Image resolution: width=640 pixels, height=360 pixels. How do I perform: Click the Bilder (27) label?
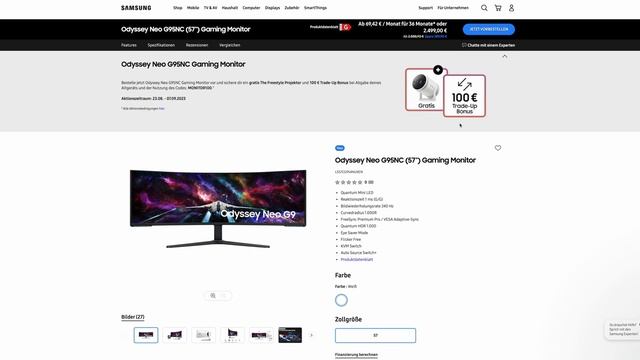tap(133, 317)
